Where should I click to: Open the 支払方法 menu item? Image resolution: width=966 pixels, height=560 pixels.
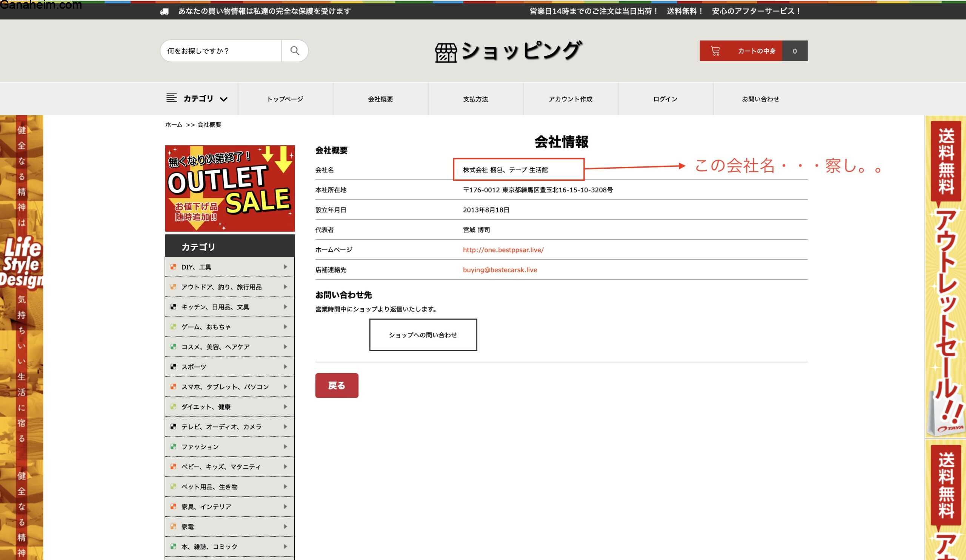[475, 99]
